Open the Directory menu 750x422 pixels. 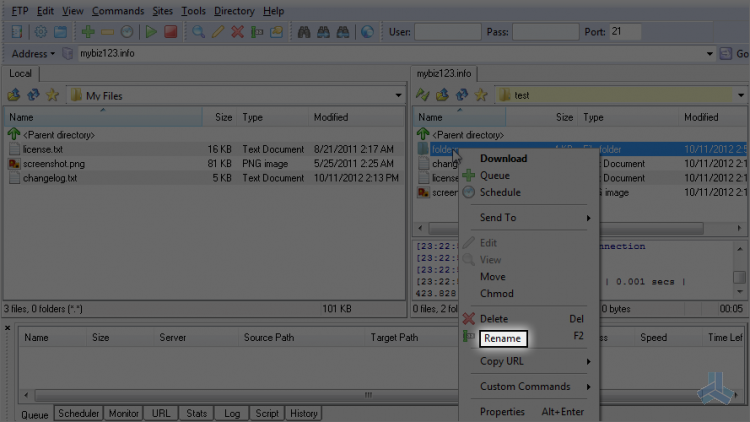click(x=234, y=11)
